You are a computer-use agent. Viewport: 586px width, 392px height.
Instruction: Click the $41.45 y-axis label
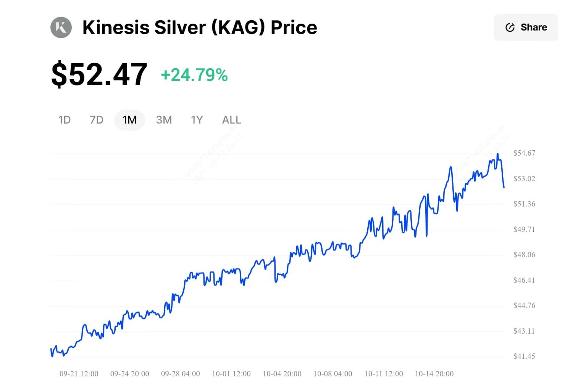pyautogui.click(x=524, y=357)
